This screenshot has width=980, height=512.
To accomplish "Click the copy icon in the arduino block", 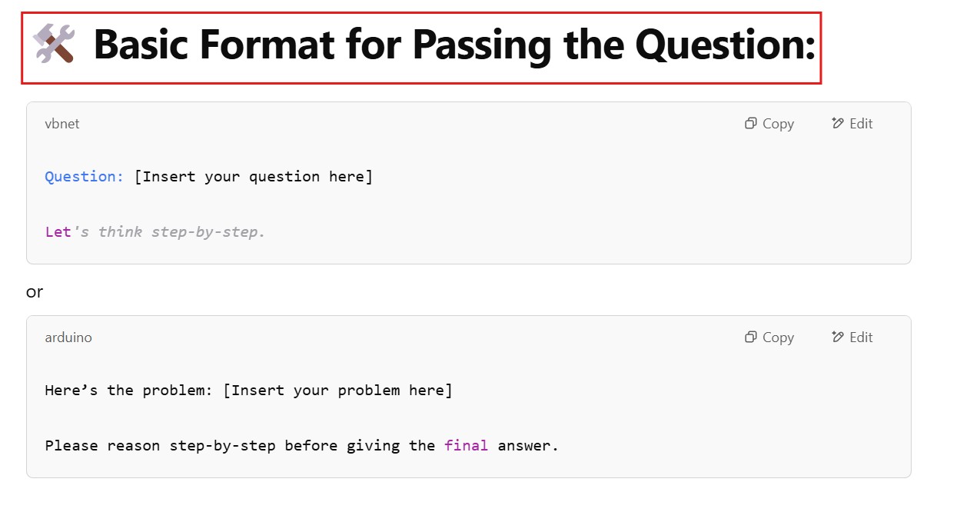I will tap(751, 337).
